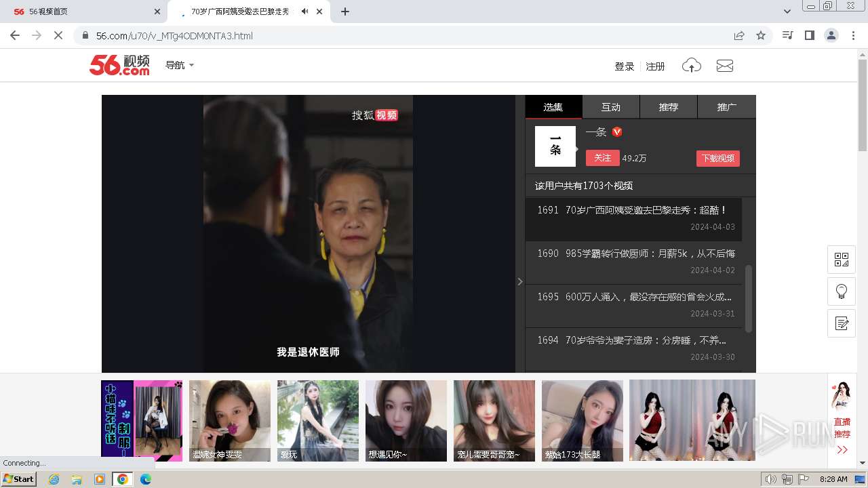
Task: Launch Internet Explorer from taskbar
Action: [54, 479]
